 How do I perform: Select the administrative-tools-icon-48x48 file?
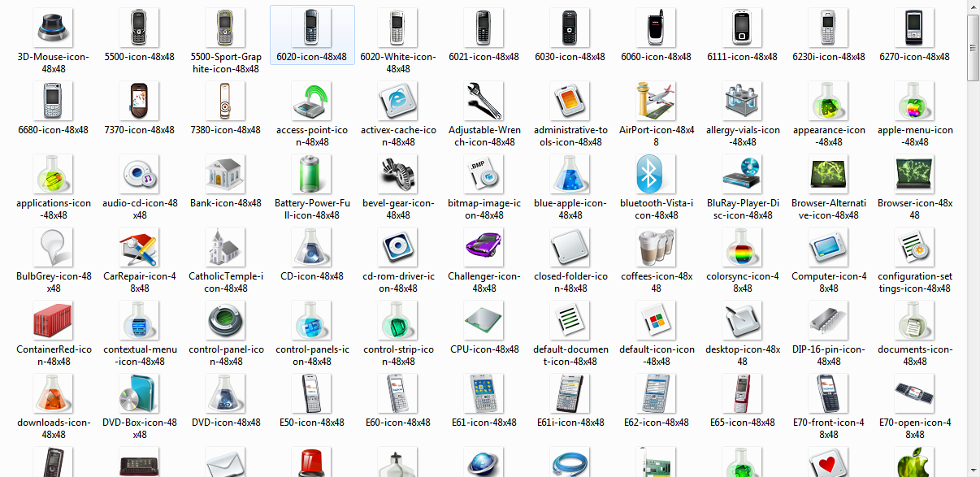(x=570, y=101)
